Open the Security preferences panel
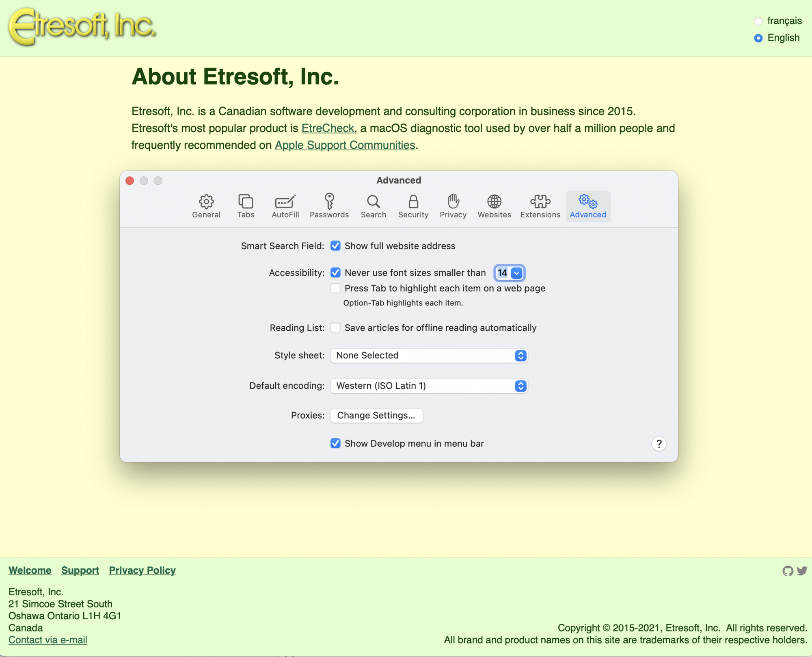Image resolution: width=812 pixels, height=657 pixels. point(413,206)
